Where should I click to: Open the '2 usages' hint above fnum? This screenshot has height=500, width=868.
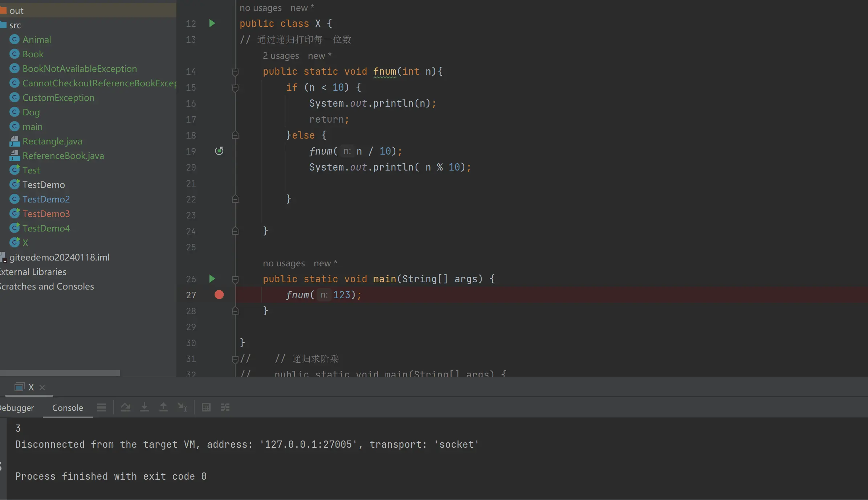click(x=281, y=56)
